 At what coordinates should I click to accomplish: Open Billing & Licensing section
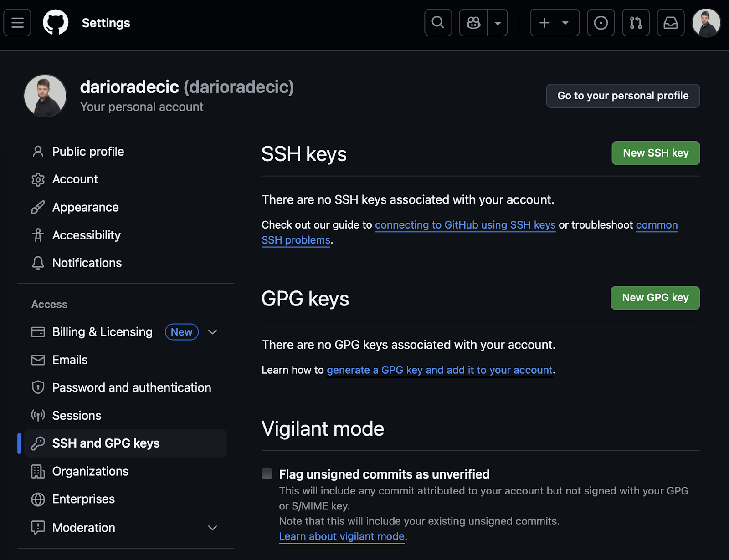point(103,332)
